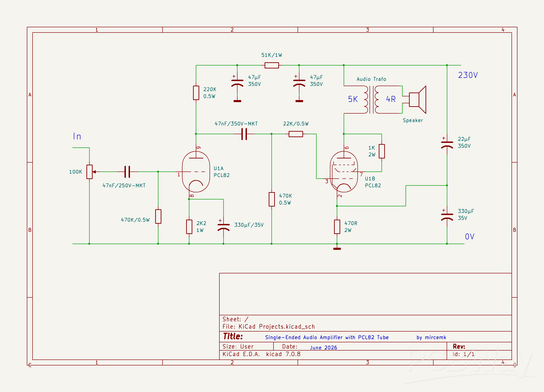The height and width of the screenshot is (392, 544).
Task: Select the June 2026 date text
Action: [323, 348]
